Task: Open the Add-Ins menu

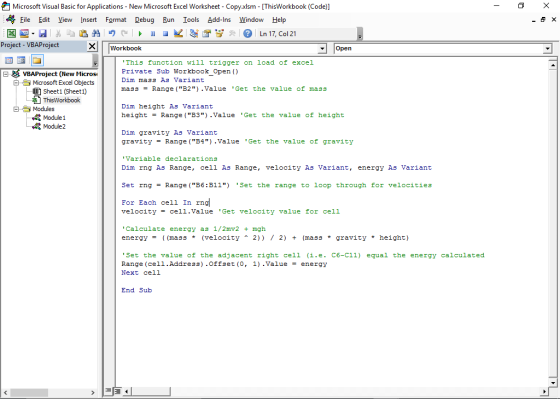Action: coord(219,20)
